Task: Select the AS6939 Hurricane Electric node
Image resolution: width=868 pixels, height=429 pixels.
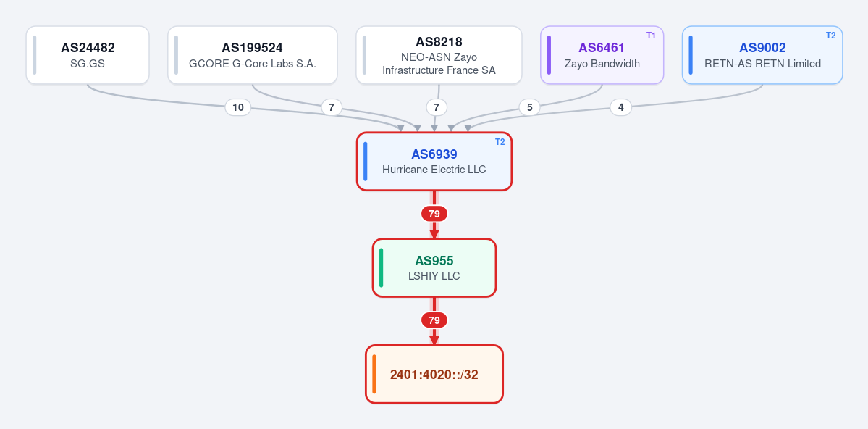Action: tap(434, 162)
